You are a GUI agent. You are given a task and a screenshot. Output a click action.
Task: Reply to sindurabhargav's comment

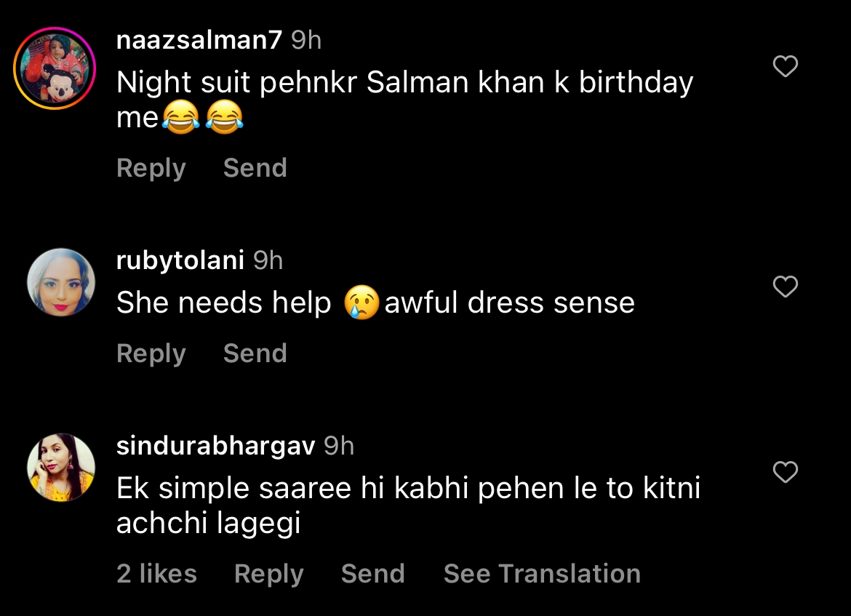pos(268,574)
